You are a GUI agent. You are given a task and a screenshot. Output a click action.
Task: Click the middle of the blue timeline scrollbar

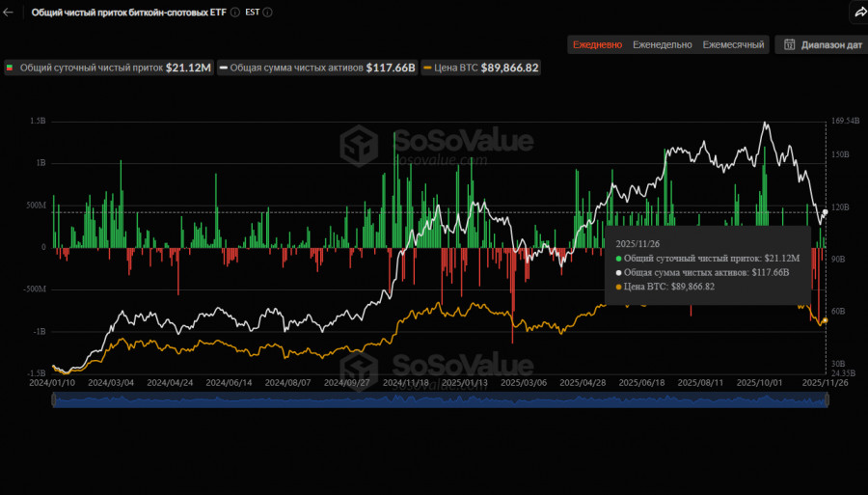tap(439, 400)
